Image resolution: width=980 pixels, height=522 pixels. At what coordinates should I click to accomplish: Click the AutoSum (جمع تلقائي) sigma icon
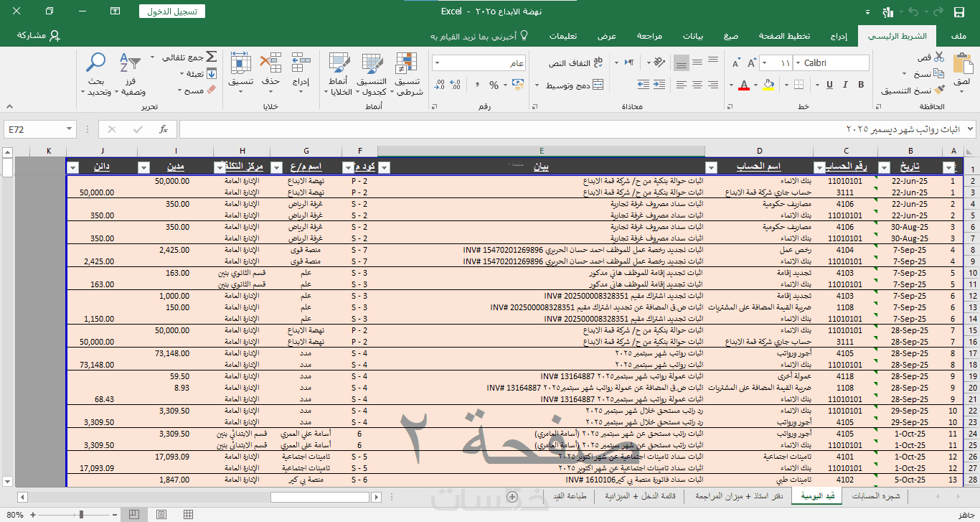click(211, 57)
